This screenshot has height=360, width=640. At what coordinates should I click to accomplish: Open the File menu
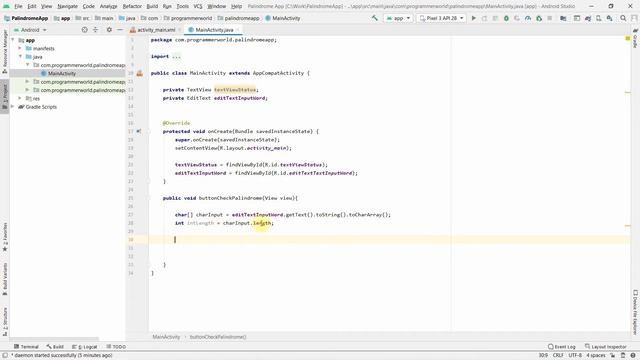18,6
